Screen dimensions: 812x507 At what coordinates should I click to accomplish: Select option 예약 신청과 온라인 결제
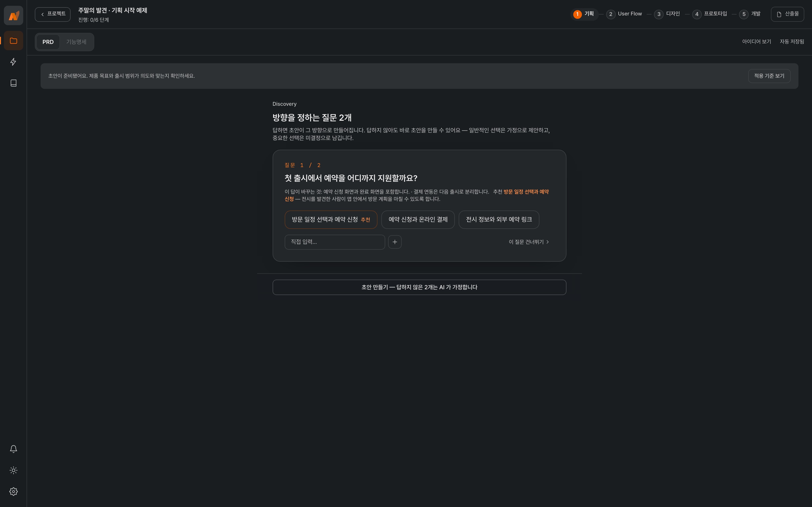point(418,220)
